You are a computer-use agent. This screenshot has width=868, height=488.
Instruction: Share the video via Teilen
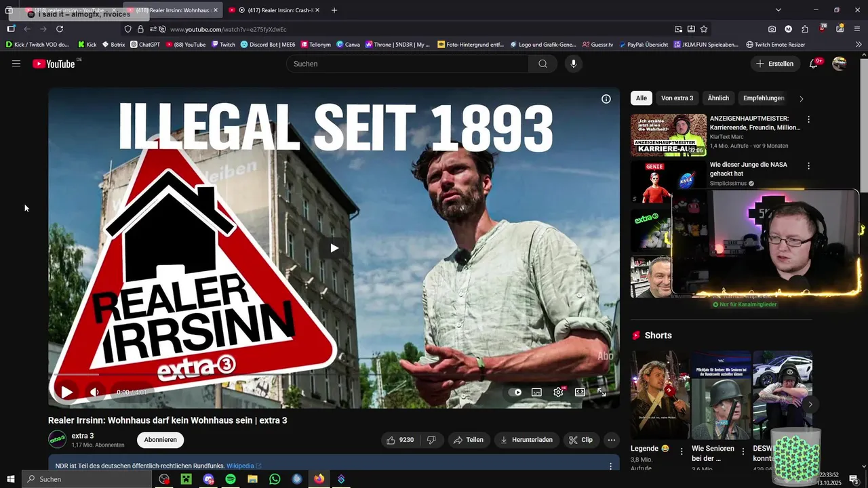468,440
